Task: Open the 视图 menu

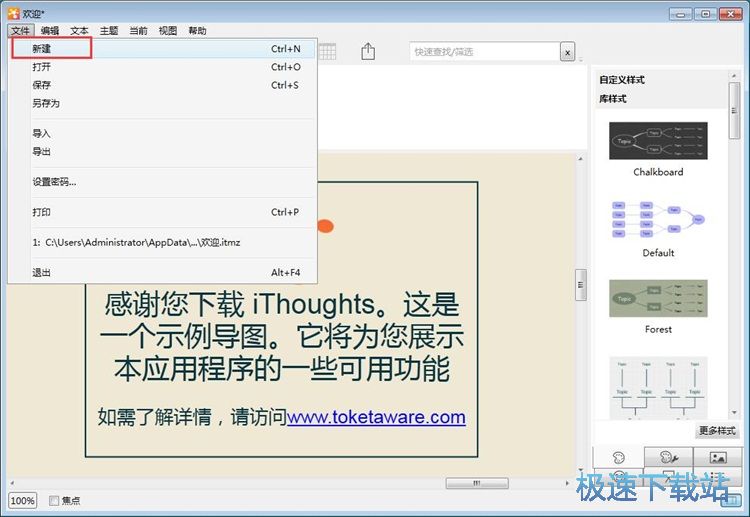Action: click(168, 31)
